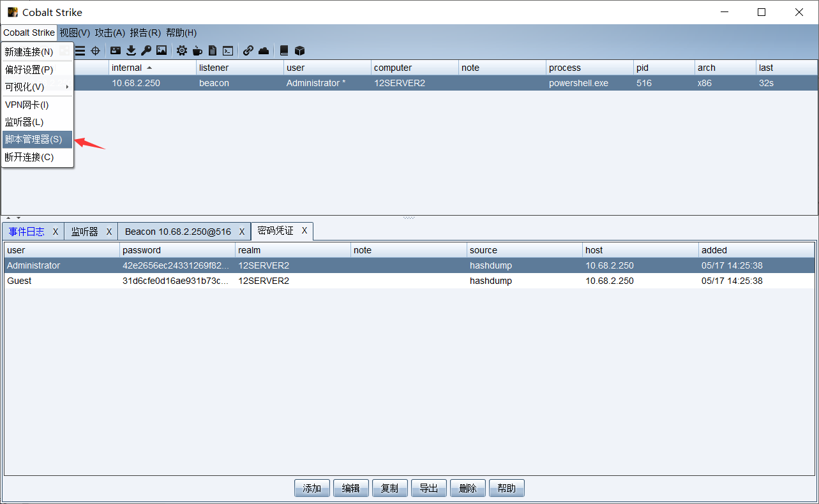Sort sessions by pid column

[664, 68]
